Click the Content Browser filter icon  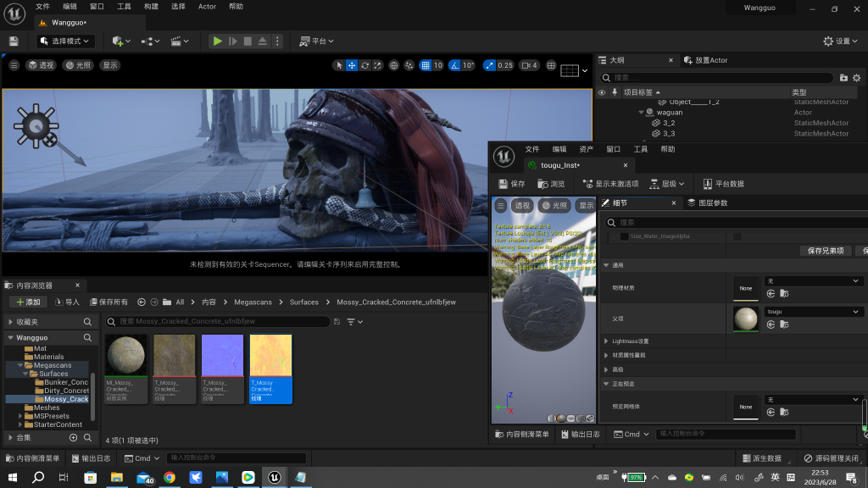351,321
